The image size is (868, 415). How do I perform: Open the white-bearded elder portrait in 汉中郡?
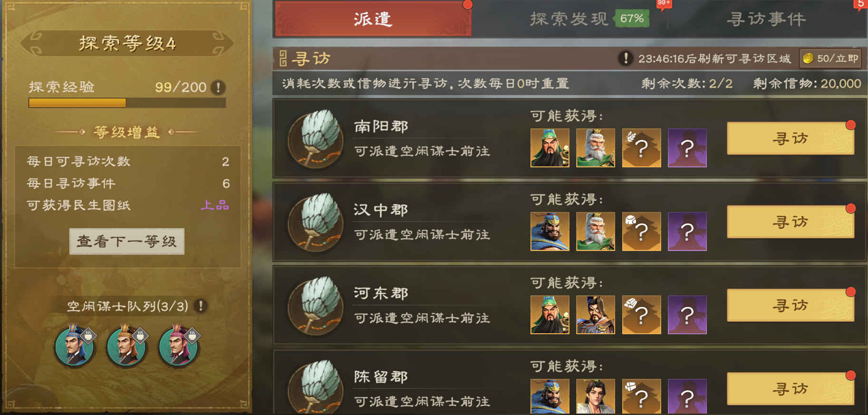(596, 232)
